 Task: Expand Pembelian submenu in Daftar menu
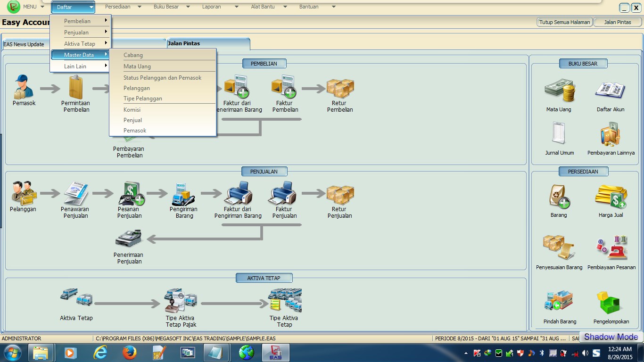(x=81, y=21)
